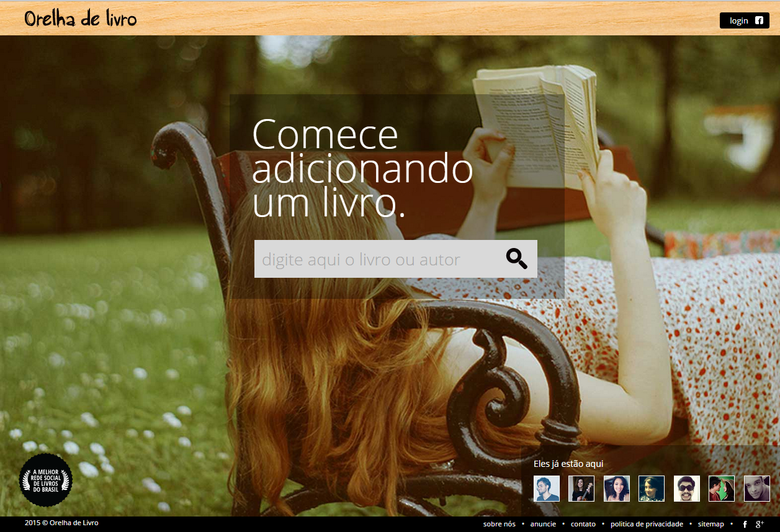Viewport: 780px width, 532px height.
Task: Open the 'sitemap' footer link
Action: pyautogui.click(x=711, y=525)
